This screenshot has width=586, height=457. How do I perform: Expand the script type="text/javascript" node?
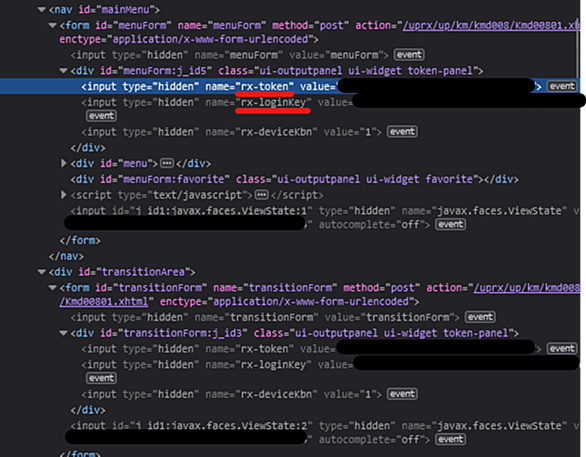(63, 195)
